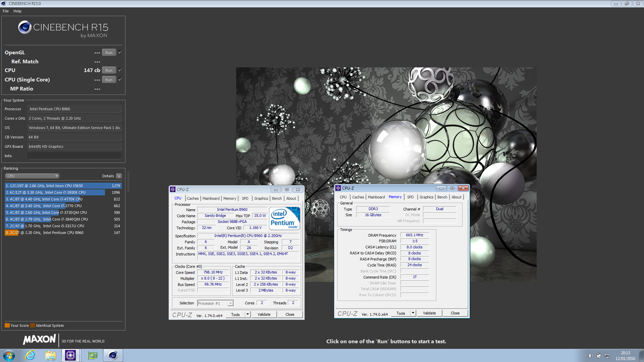The image size is (644, 362).
Task: Switch to CPU-Z taskbar icon
Action: tap(70, 355)
